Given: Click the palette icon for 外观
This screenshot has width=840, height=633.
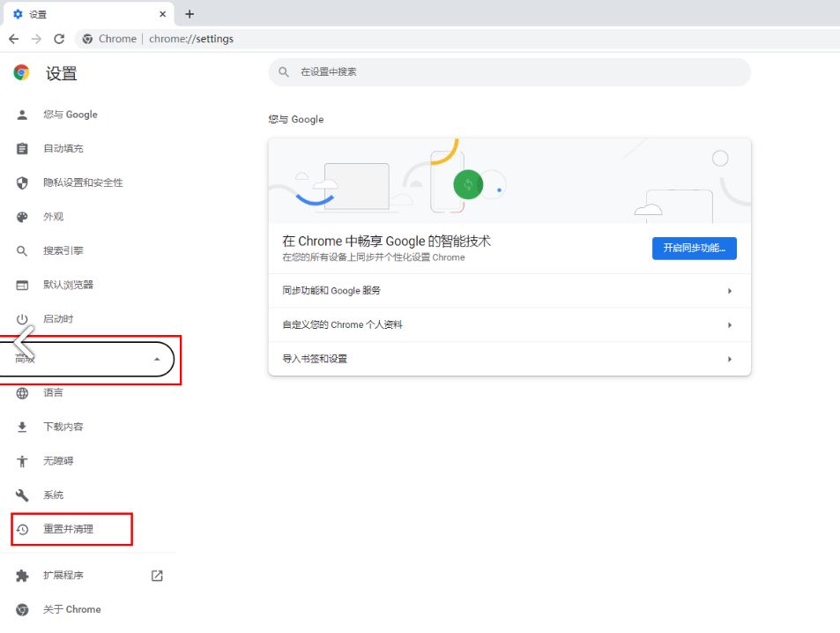Looking at the screenshot, I should tap(22, 217).
